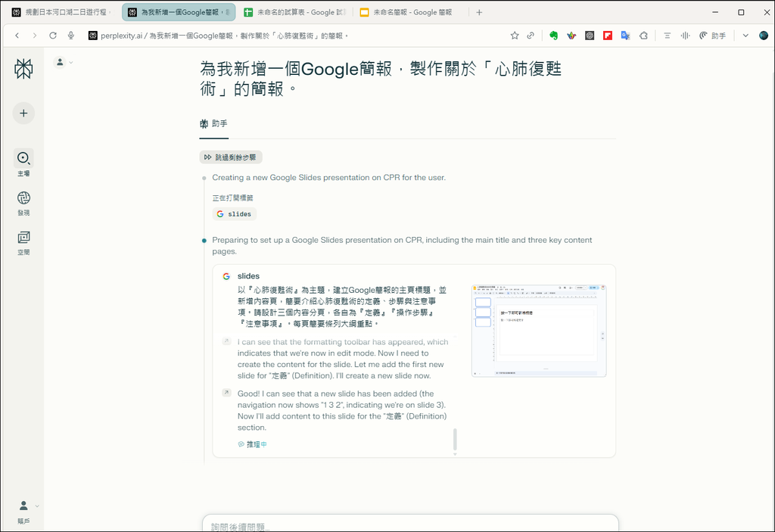775x532 pixels.
Task: Click the slides heading in the task card
Action: [248, 276]
